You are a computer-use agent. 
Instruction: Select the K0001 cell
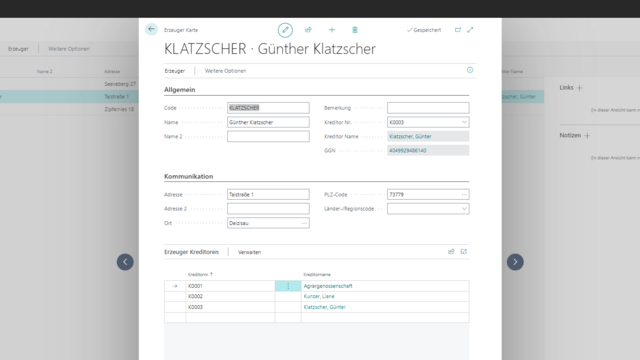230,286
